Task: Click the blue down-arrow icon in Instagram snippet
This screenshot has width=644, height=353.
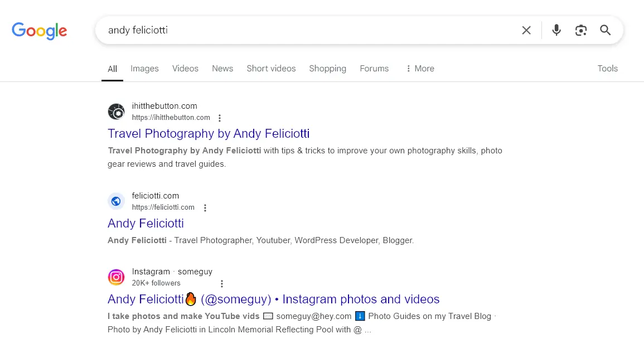Action: (360, 316)
